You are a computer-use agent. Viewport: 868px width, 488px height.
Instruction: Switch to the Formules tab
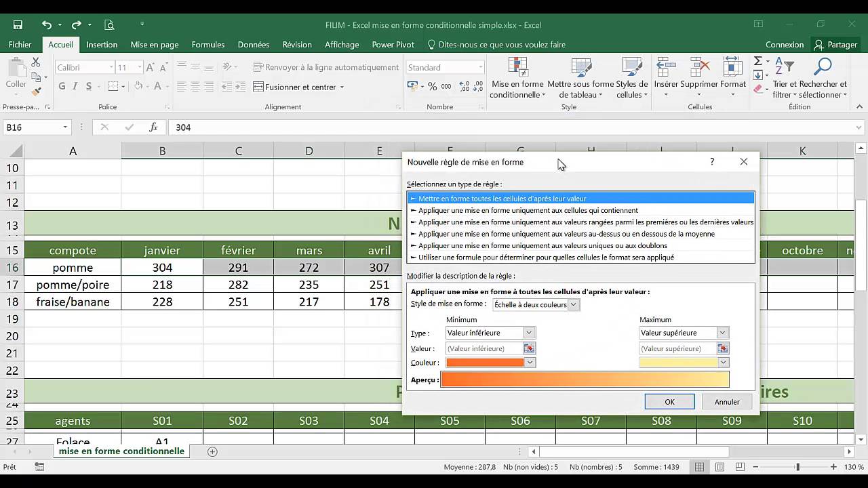(x=208, y=45)
